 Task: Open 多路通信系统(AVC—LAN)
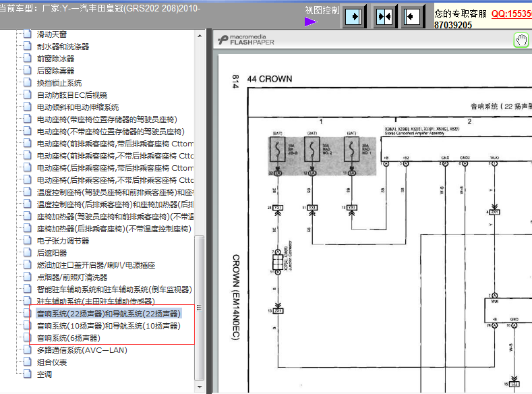tap(82, 350)
